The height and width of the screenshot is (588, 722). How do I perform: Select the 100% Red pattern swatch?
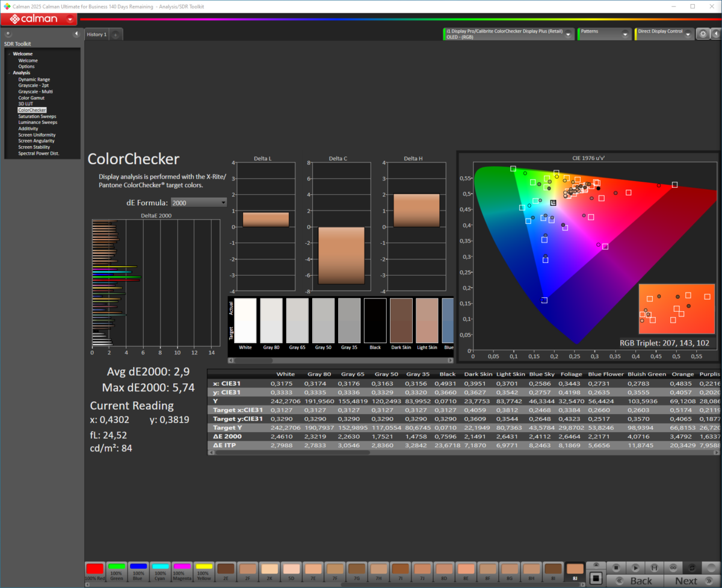(94, 571)
